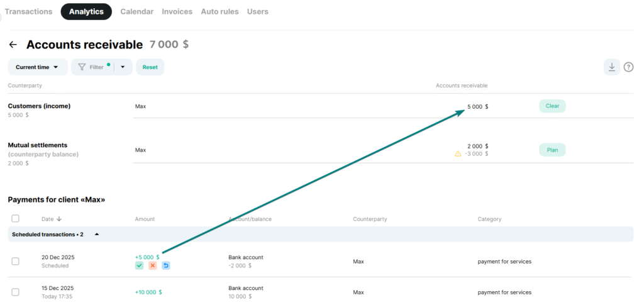Cancel scheduled payment with red X icon
644x305 pixels.
pos(153,266)
